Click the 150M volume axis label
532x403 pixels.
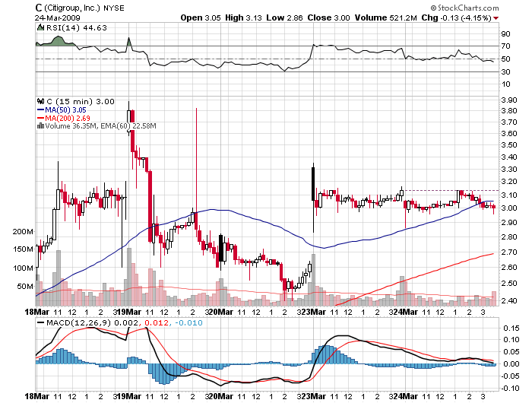[23, 249]
